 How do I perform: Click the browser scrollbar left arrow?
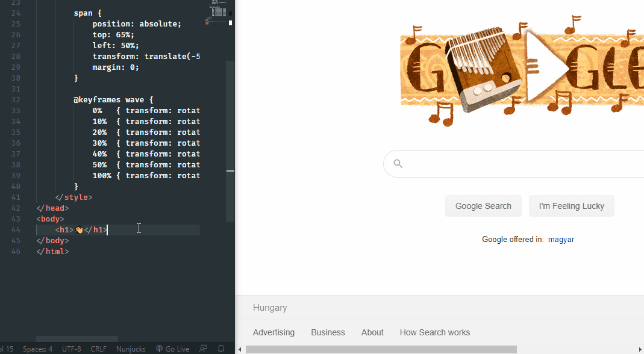(x=240, y=349)
